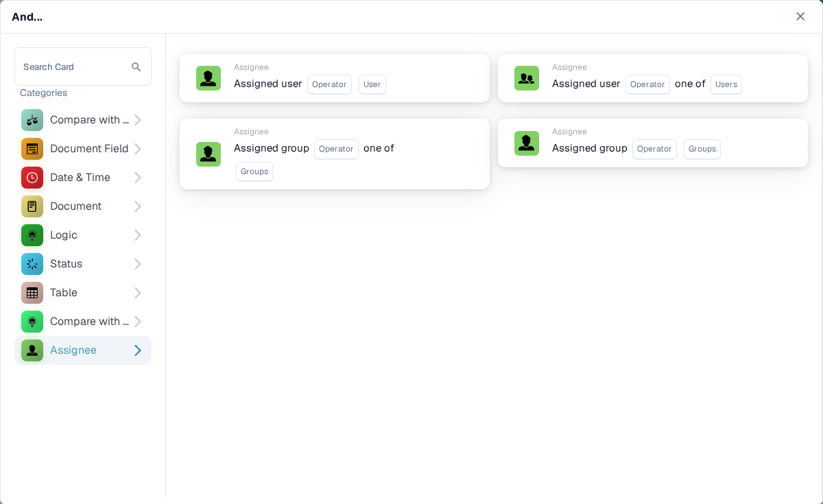Open the Status category chevron
This screenshot has height=504, width=823.
click(137, 264)
